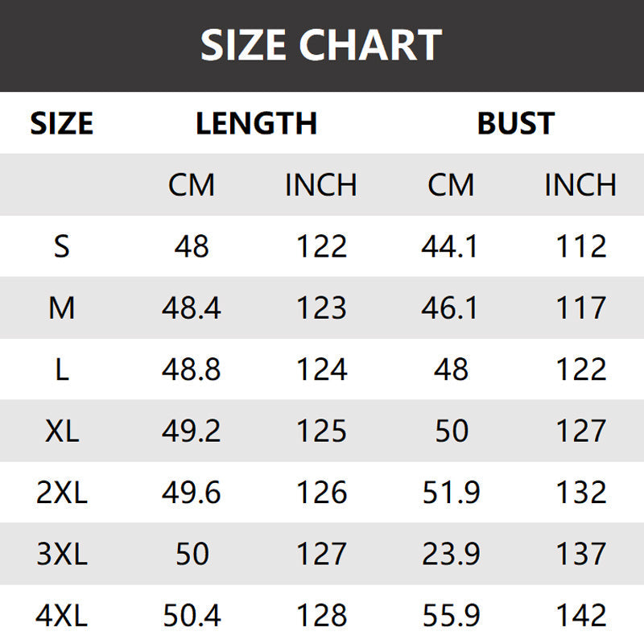Click the LENGTH column header
The width and height of the screenshot is (644, 644).
pyautogui.click(x=256, y=123)
